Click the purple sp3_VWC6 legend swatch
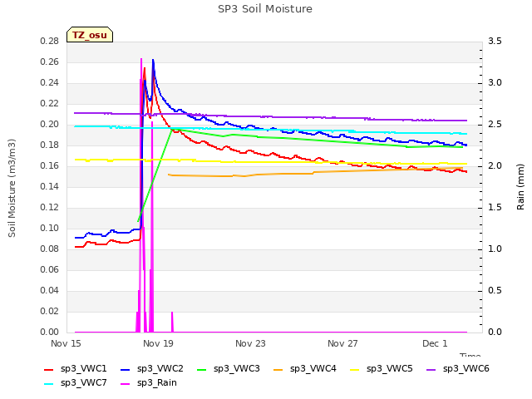 point(431,369)
